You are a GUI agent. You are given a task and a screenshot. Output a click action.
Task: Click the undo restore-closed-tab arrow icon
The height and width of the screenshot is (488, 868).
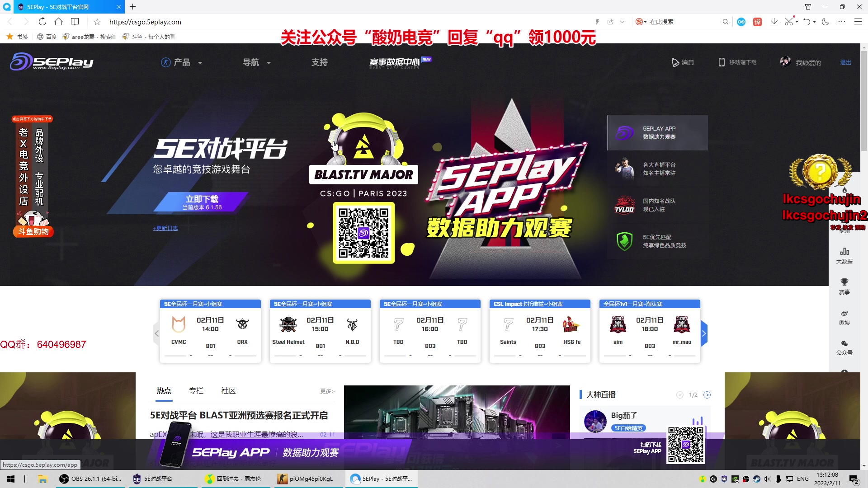pos(807,22)
